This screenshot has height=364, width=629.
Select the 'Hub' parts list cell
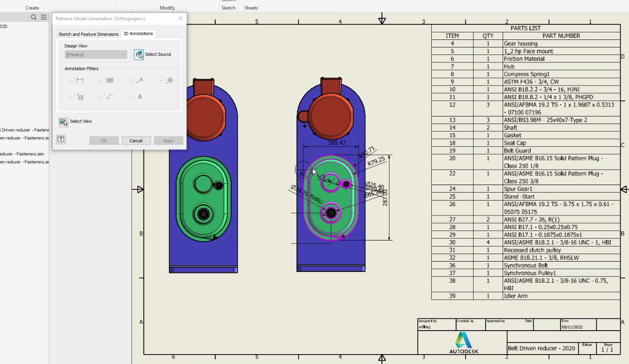561,66
